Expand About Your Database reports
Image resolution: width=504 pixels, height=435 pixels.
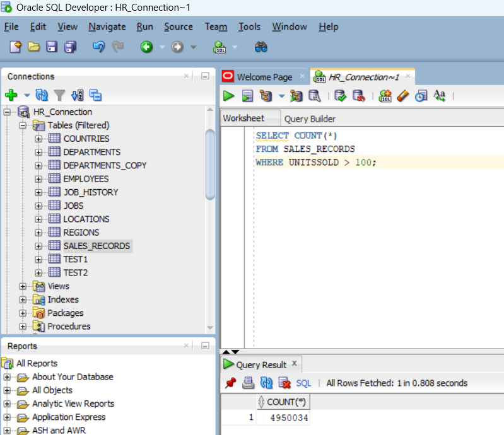point(7,377)
